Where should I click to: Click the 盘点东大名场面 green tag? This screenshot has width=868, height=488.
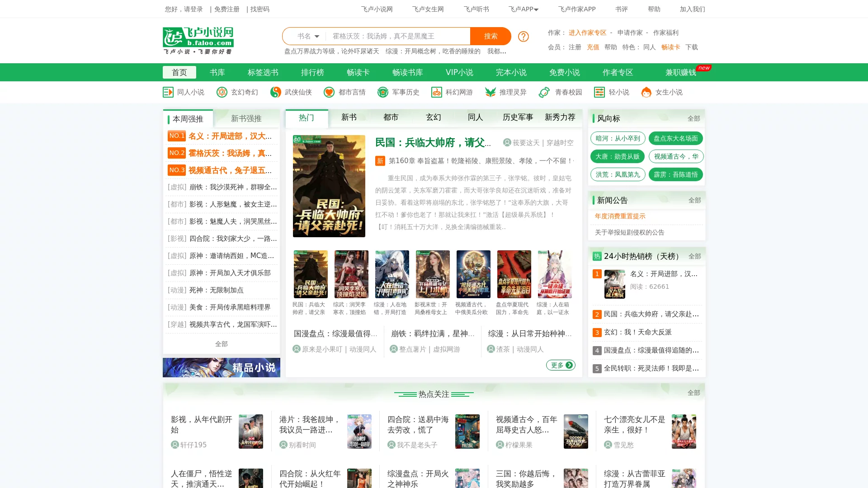click(675, 138)
